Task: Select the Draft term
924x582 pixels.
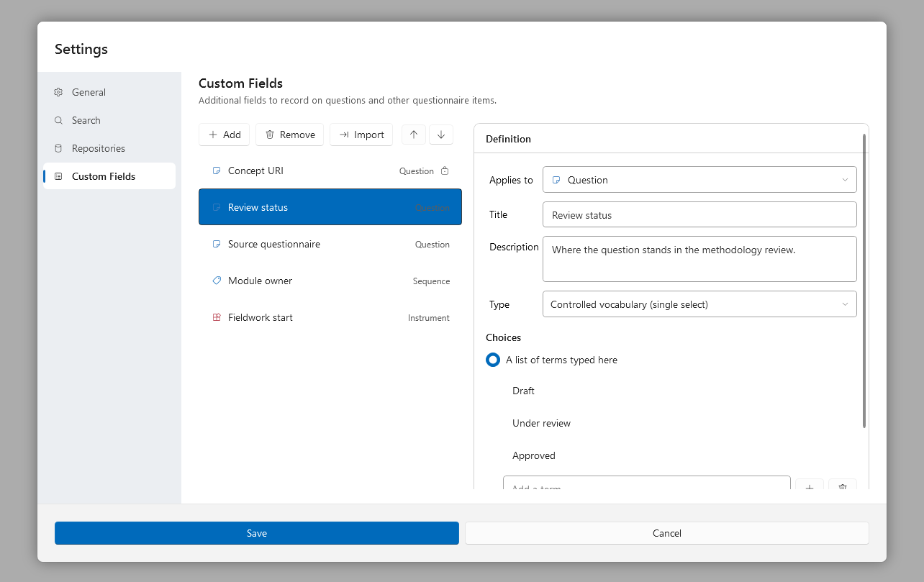Action: click(x=523, y=391)
